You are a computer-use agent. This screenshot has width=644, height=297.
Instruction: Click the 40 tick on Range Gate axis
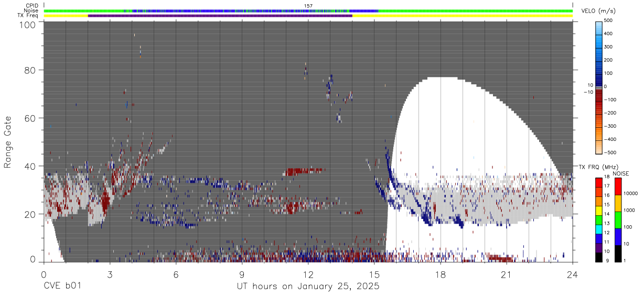(30, 166)
